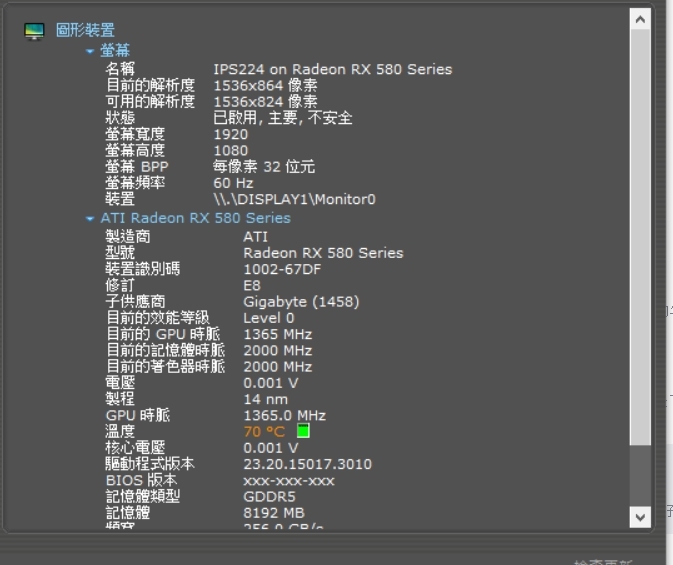Select the 螢幕高度 label
This screenshot has height=565, width=673.
tap(135, 151)
